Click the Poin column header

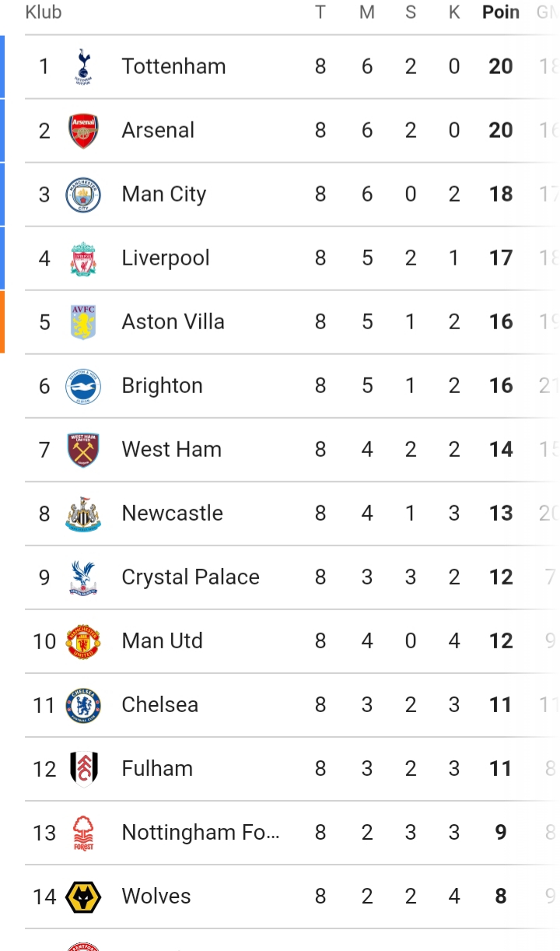pyautogui.click(x=501, y=12)
